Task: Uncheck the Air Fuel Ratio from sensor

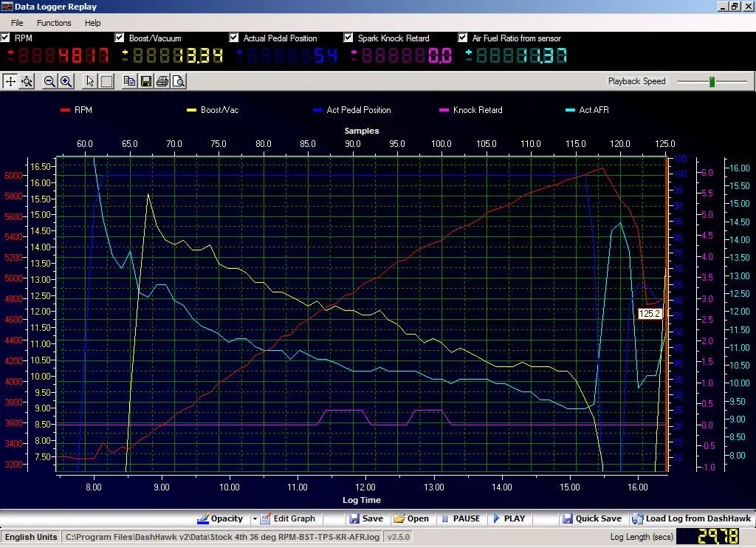Action: [462, 38]
